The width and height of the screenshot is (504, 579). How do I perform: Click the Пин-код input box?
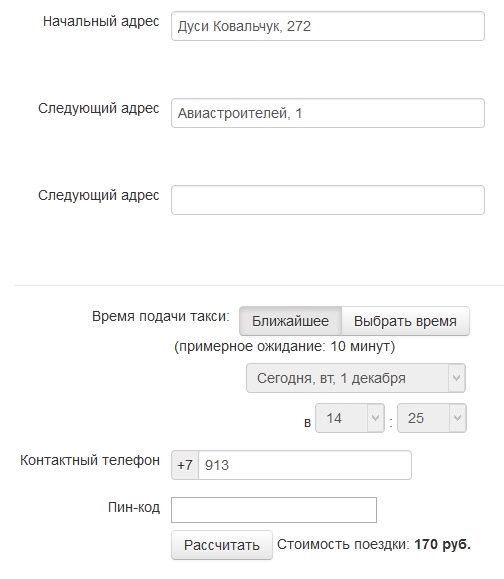click(274, 510)
